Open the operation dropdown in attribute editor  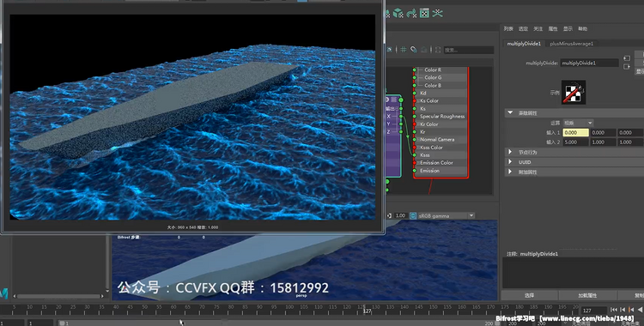click(578, 123)
